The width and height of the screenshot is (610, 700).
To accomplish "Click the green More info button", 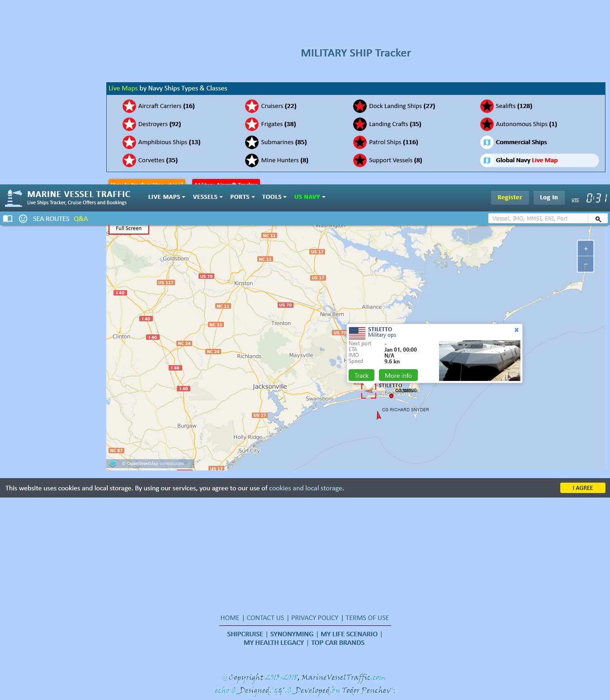I will coord(398,376).
